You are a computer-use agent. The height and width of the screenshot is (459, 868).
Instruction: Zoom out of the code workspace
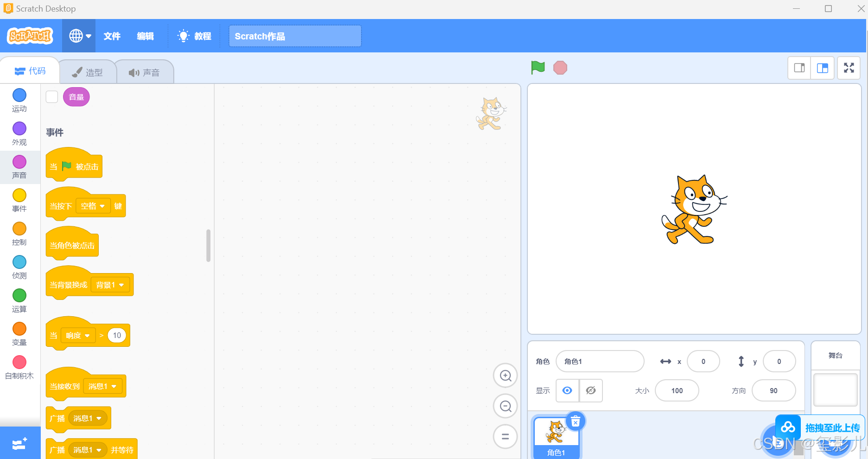point(505,406)
